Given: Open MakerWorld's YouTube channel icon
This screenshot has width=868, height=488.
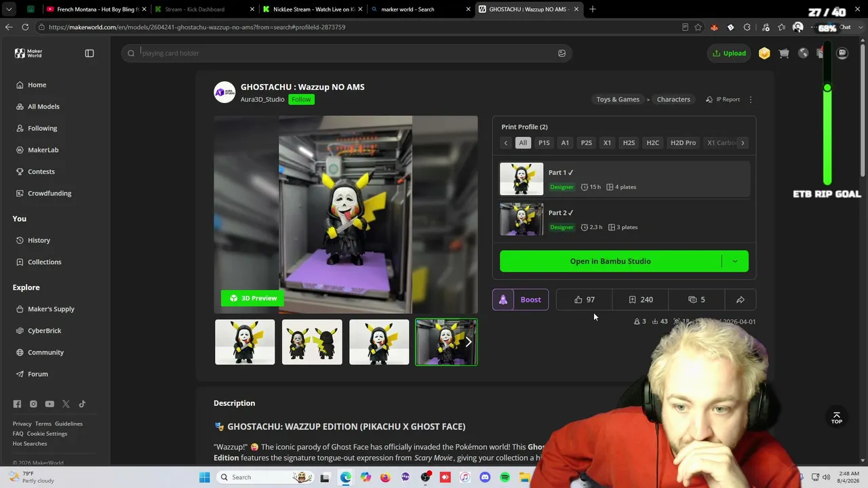Looking at the screenshot, I should (x=50, y=404).
